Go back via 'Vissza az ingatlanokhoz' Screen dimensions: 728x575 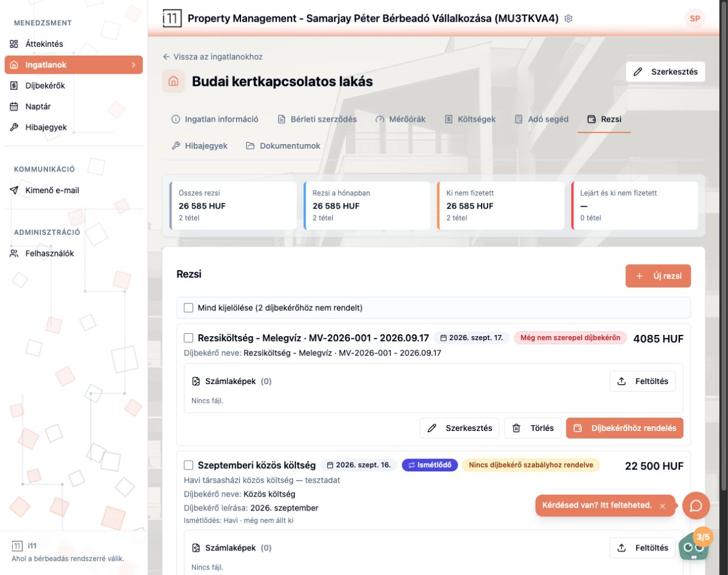[213, 57]
